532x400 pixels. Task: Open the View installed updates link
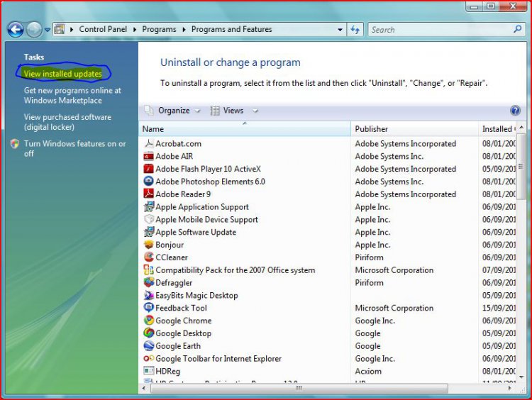coord(62,74)
